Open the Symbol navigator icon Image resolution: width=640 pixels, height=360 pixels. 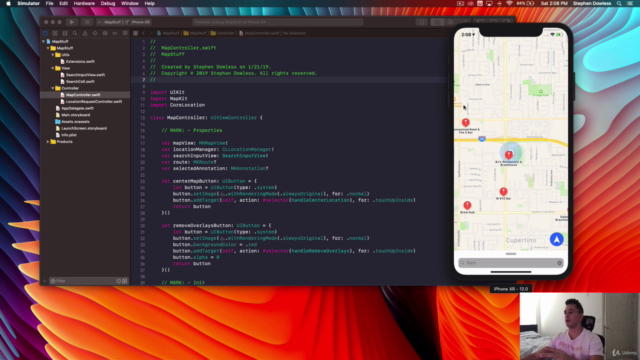tap(65, 33)
